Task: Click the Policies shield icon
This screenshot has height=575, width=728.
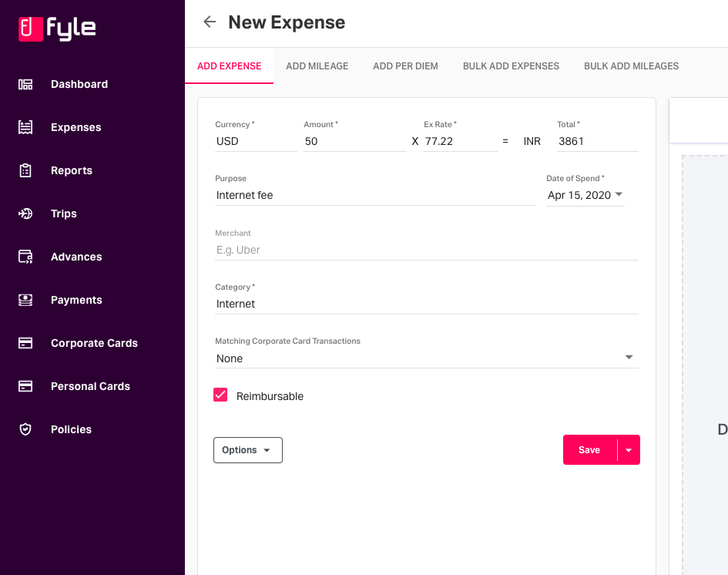Action: 25,429
